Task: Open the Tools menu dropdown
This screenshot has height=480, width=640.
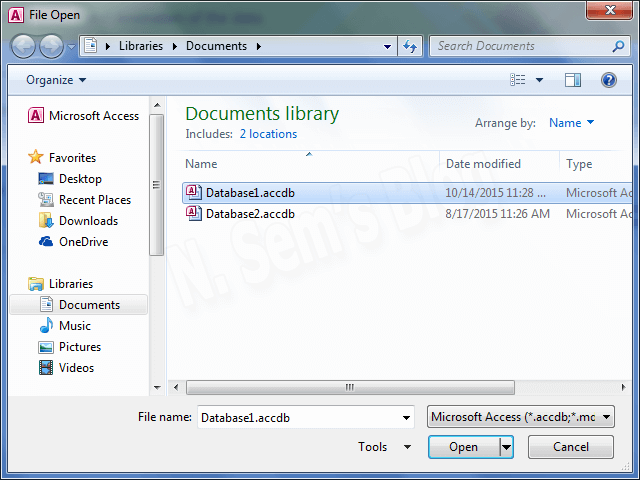Action: 384,447
